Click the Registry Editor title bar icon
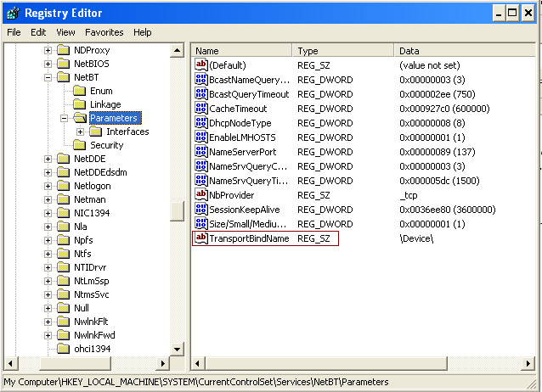 pos(12,13)
